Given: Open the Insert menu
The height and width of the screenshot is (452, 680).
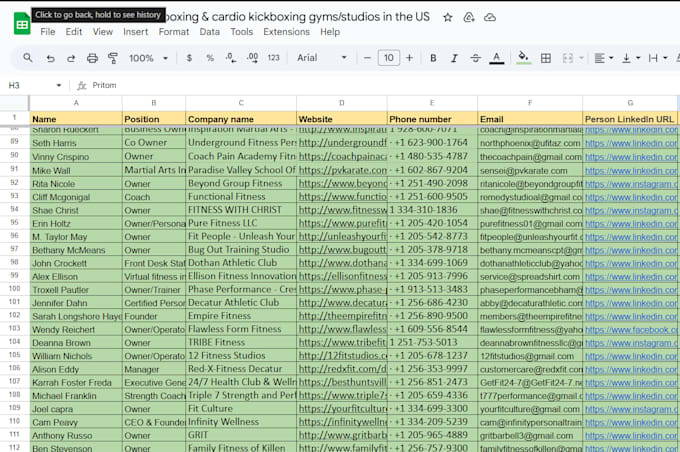Looking at the screenshot, I should pos(135,32).
